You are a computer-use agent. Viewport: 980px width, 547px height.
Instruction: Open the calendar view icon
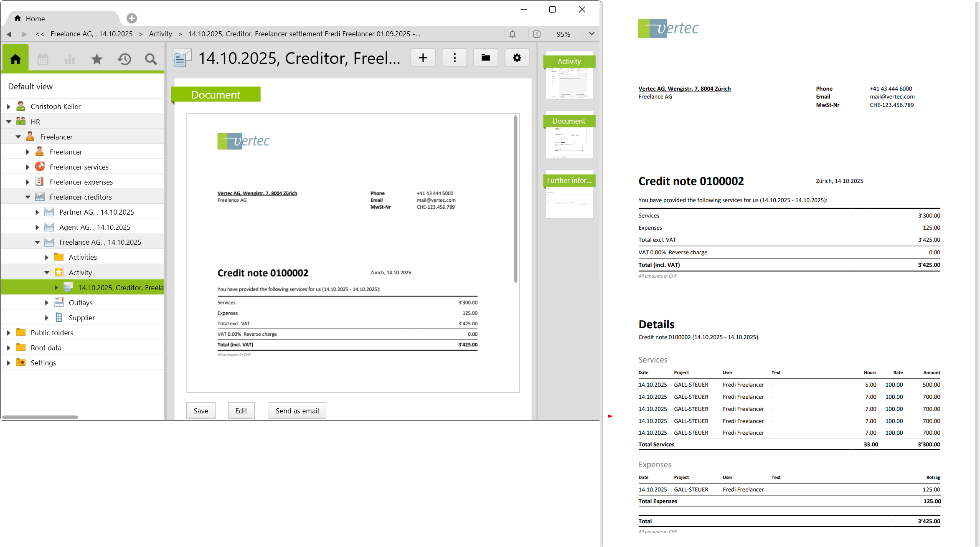[x=43, y=59]
